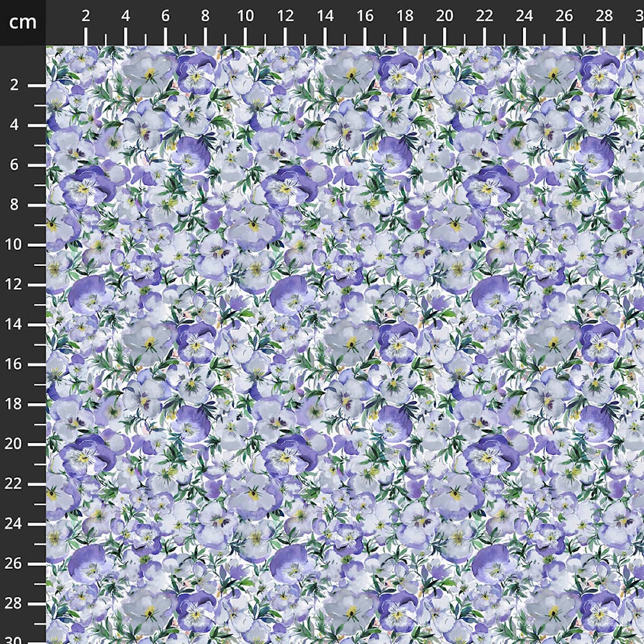Click the cm unit label in the corner
Viewport: 644px width, 644px height.
pos(23,23)
